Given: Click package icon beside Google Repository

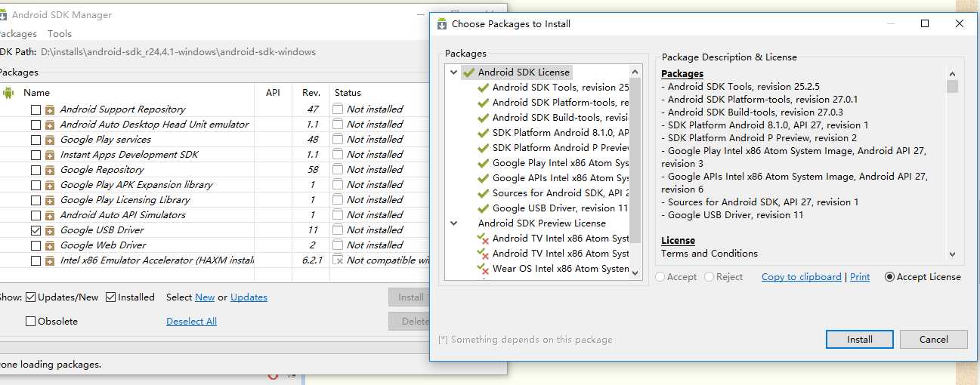Looking at the screenshot, I should point(50,170).
